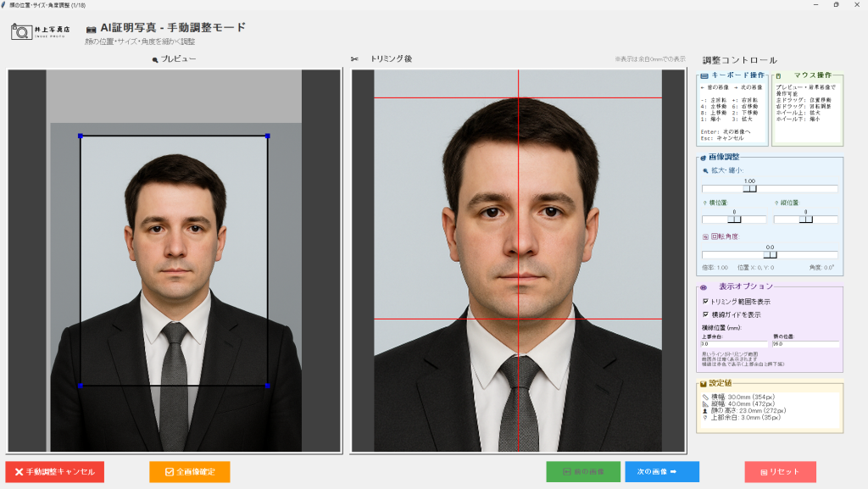Select the top-left blue crop handle

[x=81, y=136]
